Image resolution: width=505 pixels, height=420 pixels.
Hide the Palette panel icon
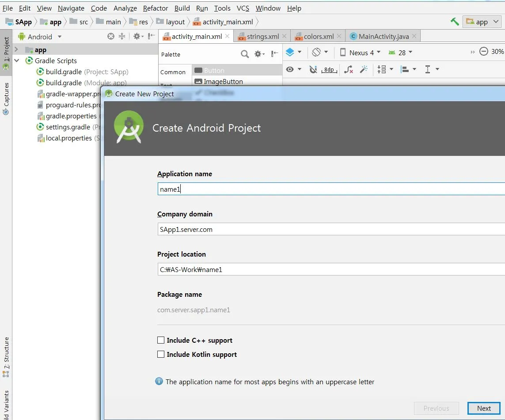(x=274, y=54)
